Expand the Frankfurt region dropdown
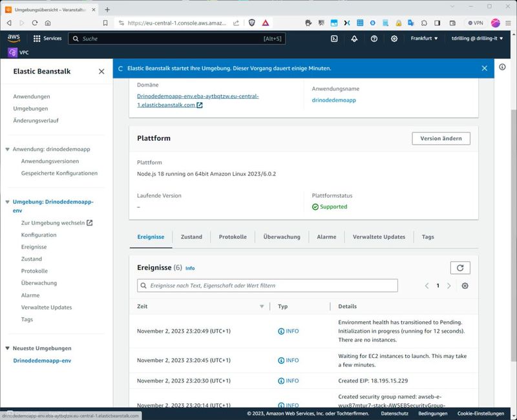This screenshot has width=517, height=420. 424,39
